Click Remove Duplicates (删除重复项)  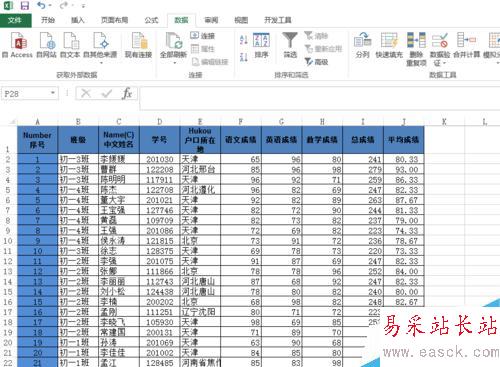click(x=416, y=49)
